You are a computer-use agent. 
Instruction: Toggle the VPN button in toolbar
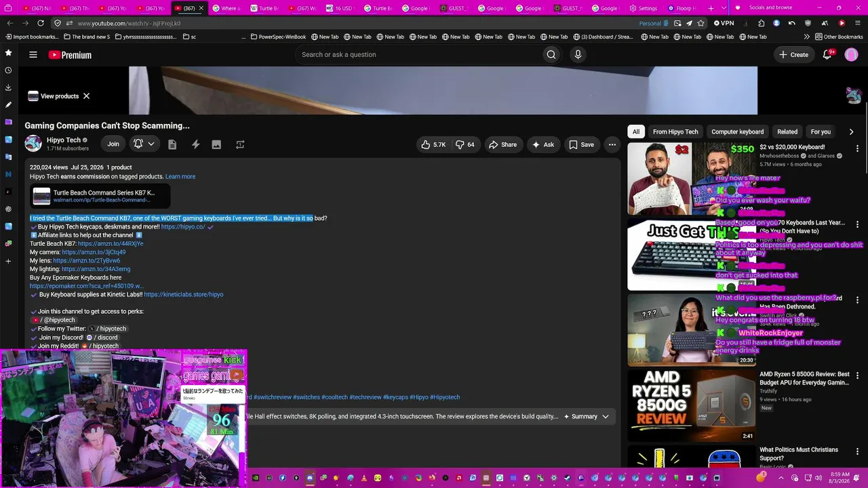click(x=724, y=23)
